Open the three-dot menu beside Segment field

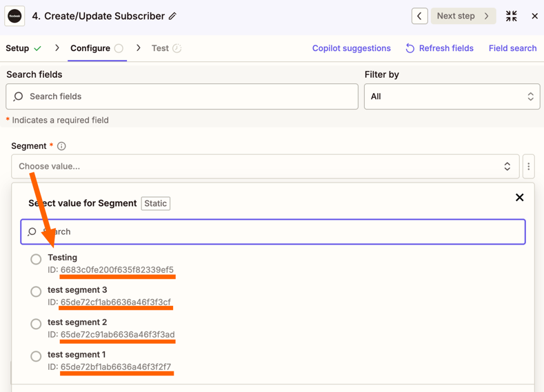[529, 166]
